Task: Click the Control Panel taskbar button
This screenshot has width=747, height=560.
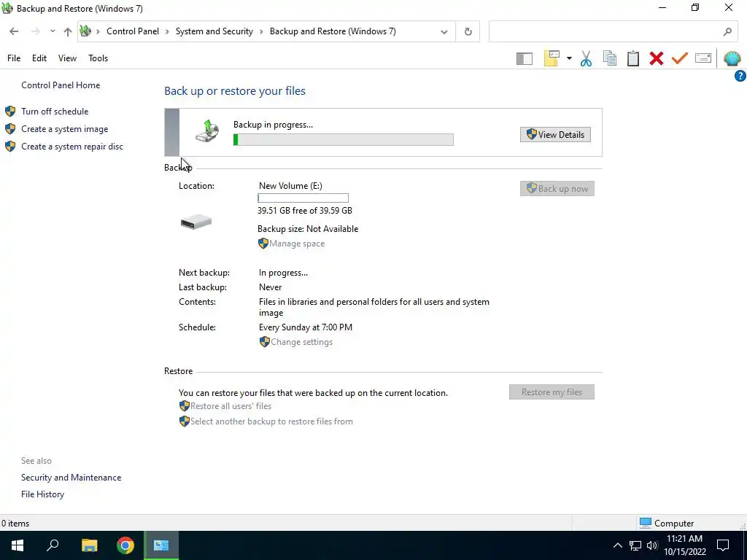Action: [161, 545]
